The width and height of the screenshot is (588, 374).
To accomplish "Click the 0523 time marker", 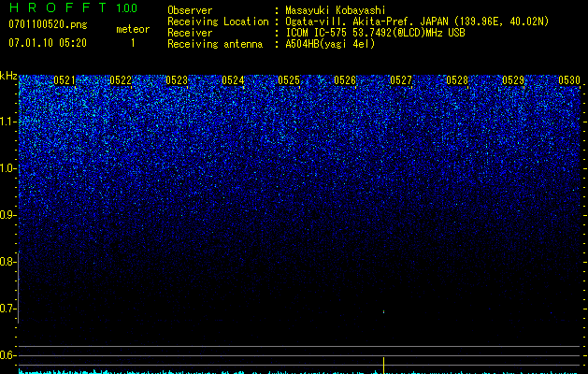I will [177, 80].
